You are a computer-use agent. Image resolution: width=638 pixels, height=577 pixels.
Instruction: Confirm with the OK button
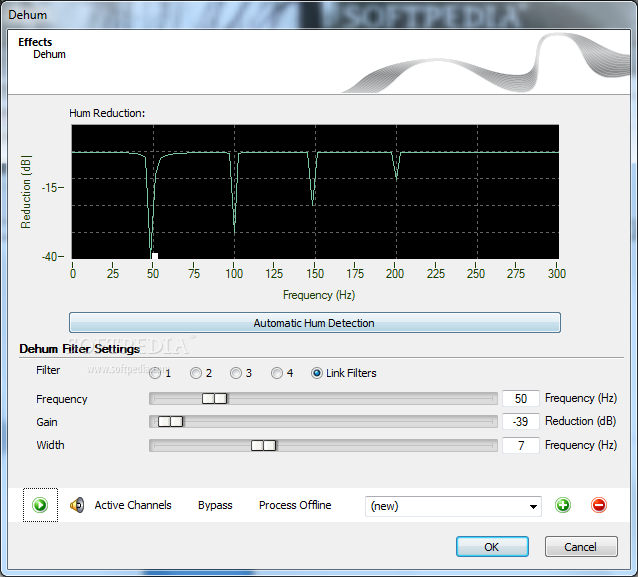pyautogui.click(x=492, y=546)
